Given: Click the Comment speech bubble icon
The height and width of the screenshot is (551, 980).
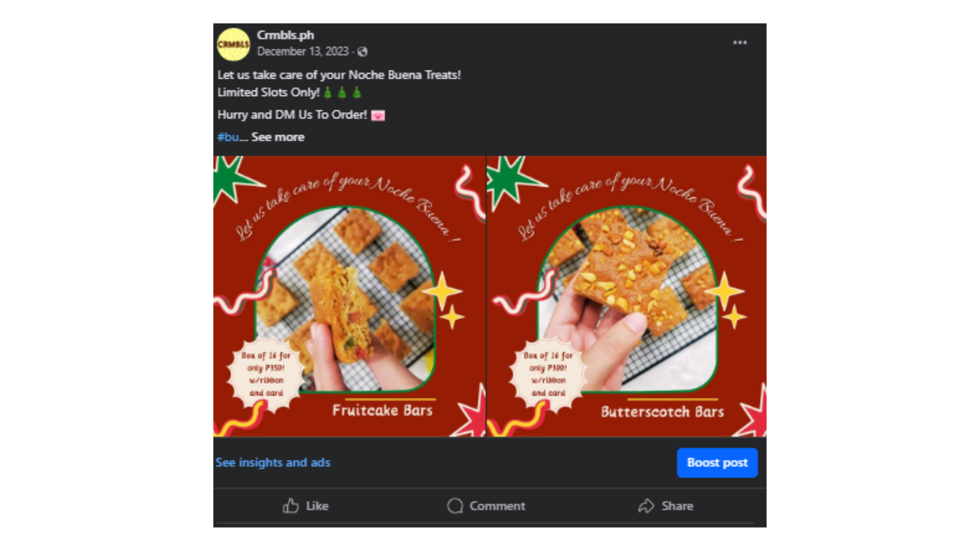Looking at the screenshot, I should click(456, 506).
